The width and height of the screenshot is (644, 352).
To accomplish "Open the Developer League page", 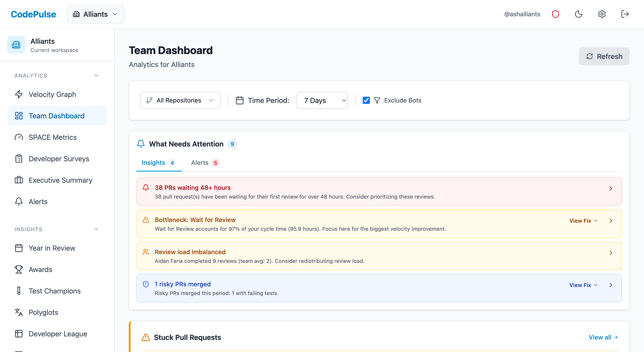I will click(x=57, y=334).
